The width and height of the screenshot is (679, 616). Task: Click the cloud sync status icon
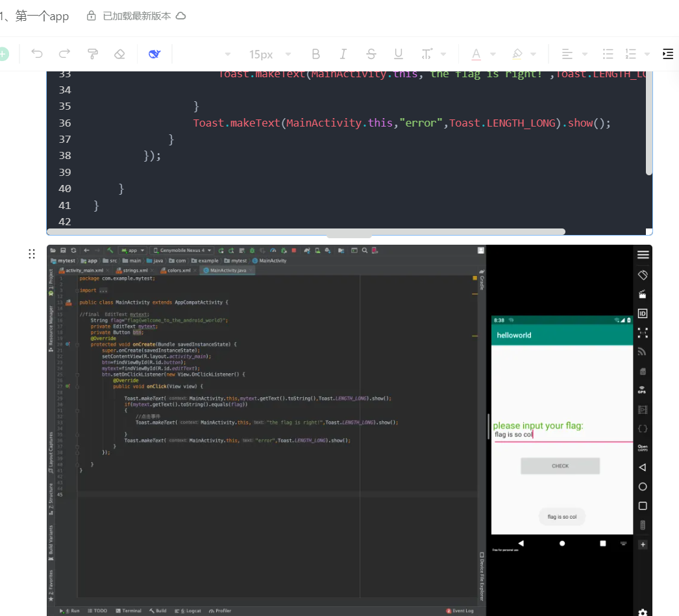(x=181, y=16)
